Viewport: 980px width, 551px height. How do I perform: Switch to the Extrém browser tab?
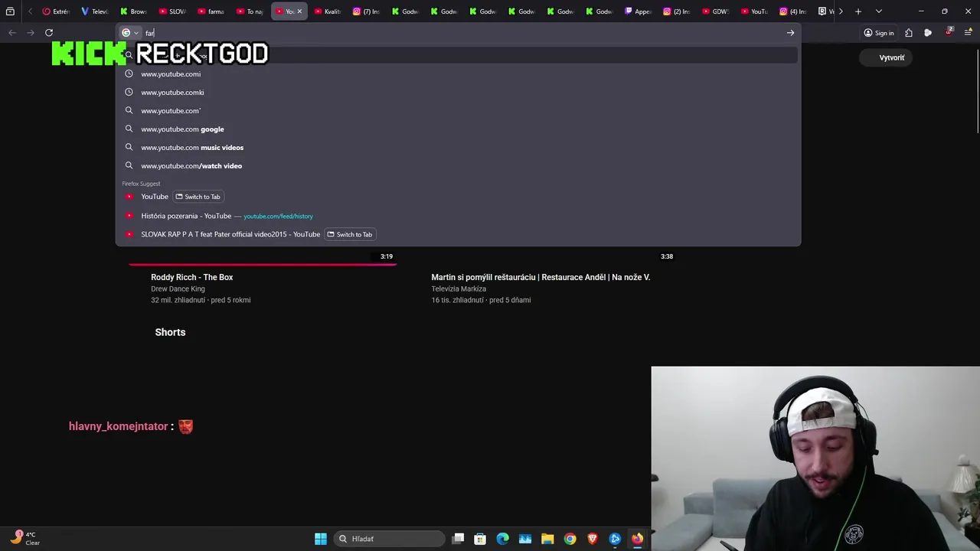[56, 11]
